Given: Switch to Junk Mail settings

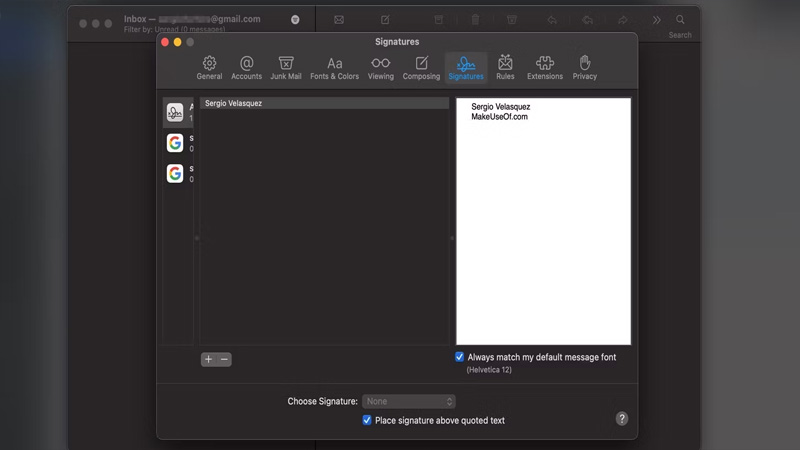Looking at the screenshot, I should pos(286,68).
